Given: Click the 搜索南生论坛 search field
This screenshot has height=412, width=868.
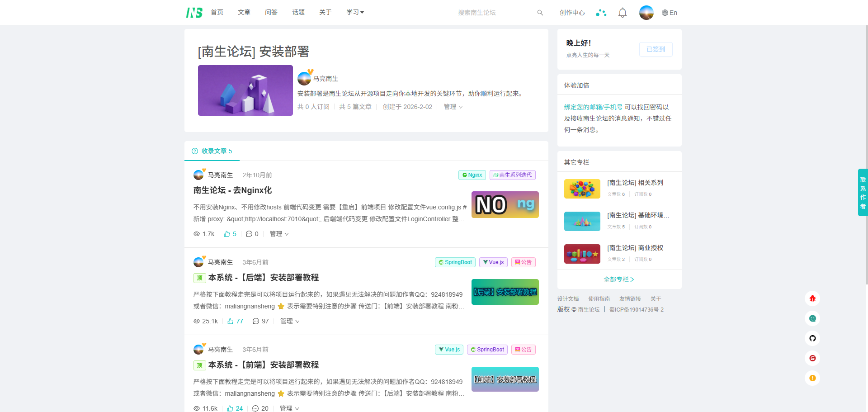Looking at the screenshot, I should point(493,13).
